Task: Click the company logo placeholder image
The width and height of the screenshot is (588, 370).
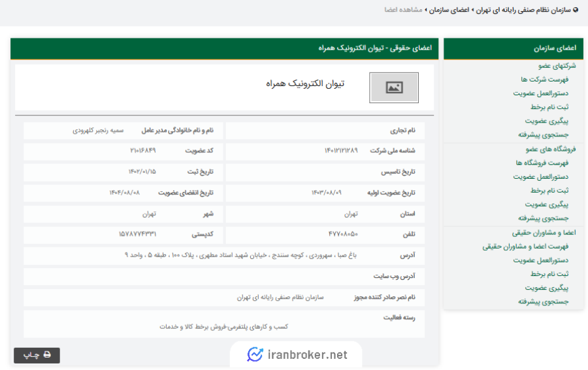Action: 394,87
